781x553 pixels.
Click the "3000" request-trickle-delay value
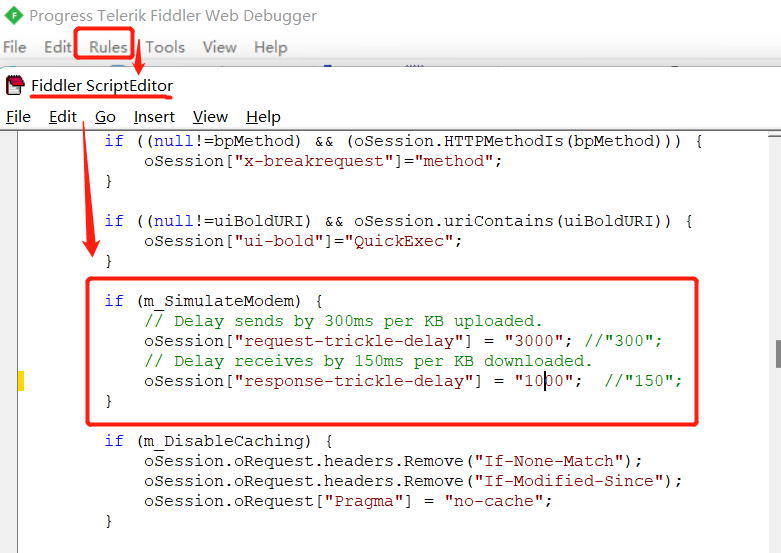[538, 341]
